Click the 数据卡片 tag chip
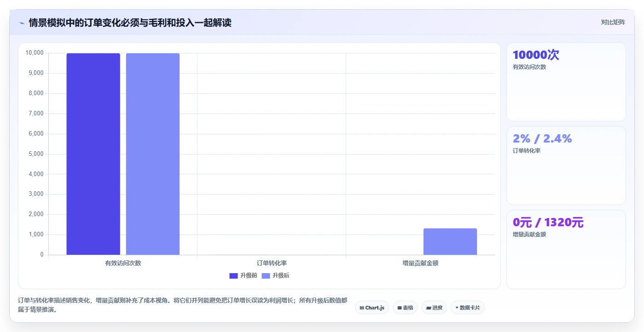 pyautogui.click(x=468, y=308)
